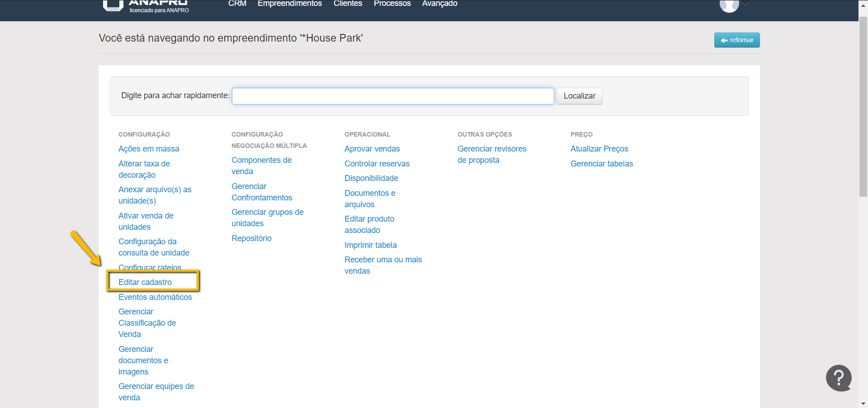
Task: Open the user avatar profile menu
Action: tap(729, 5)
